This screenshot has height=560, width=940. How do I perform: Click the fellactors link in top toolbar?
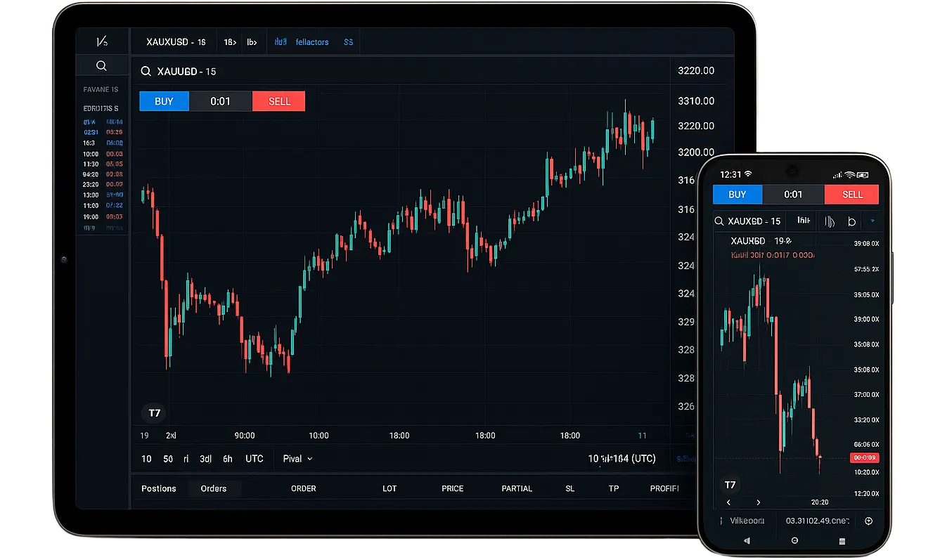click(312, 42)
